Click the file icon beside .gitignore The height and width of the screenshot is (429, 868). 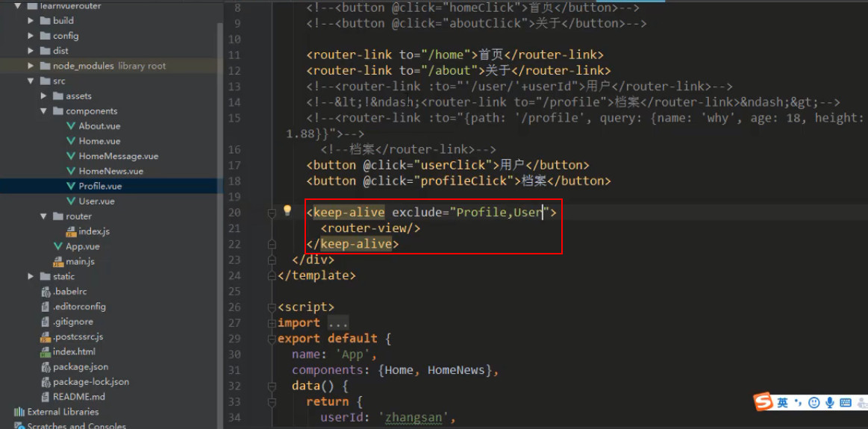coord(46,322)
